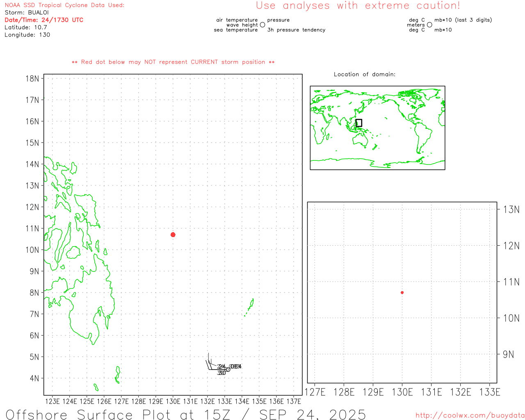Click the black domain box on world map

(359, 123)
